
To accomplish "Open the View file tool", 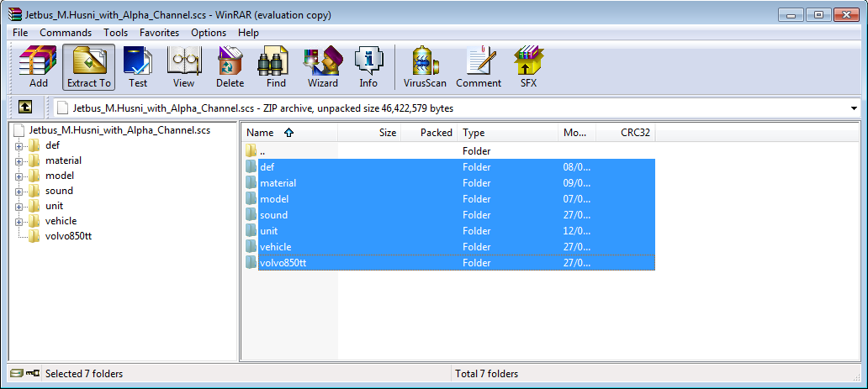I will [184, 67].
